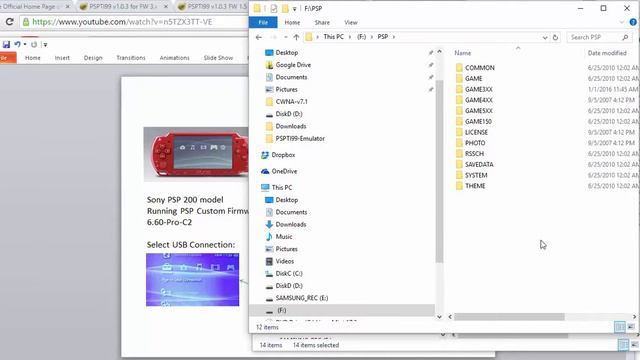Select OneDrive in navigation pane
The width and height of the screenshot is (640, 360).
click(x=284, y=171)
